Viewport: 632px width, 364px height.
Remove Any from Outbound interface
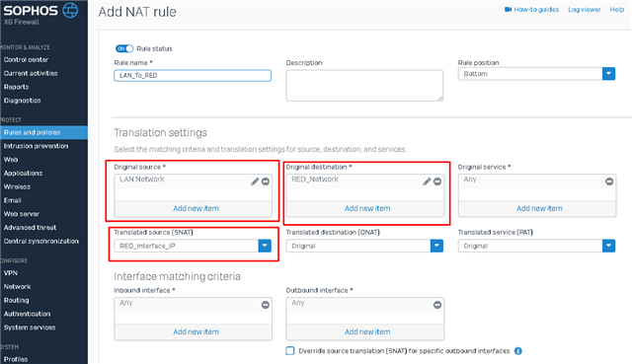(x=437, y=305)
